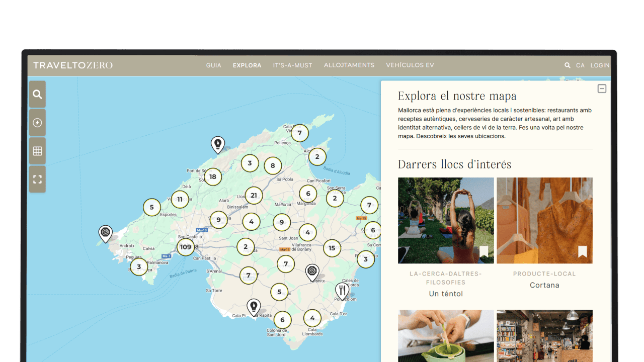The image size is (644, 362).
Task: Open the 2 cluster near Son Serra
Action: click(335, 198)
